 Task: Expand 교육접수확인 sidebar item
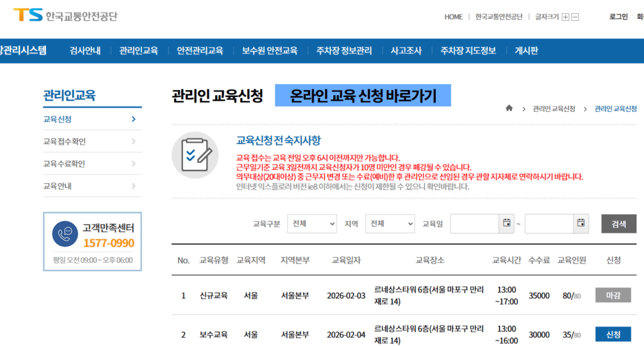pyautogui.click(x=92, y=142)
